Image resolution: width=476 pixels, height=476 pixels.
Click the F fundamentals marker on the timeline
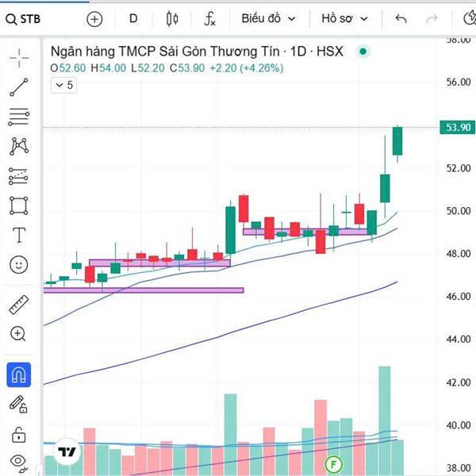coord(333,464)
